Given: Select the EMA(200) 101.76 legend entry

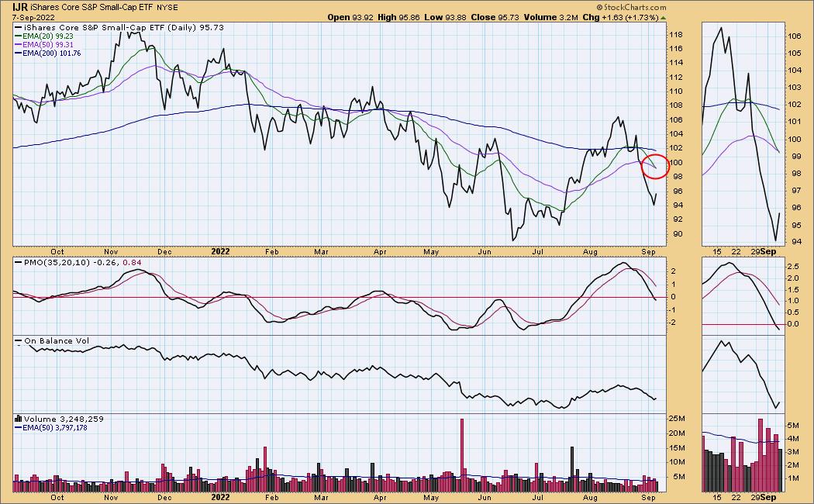Looking at the screenshot, I should coord(51,53).
